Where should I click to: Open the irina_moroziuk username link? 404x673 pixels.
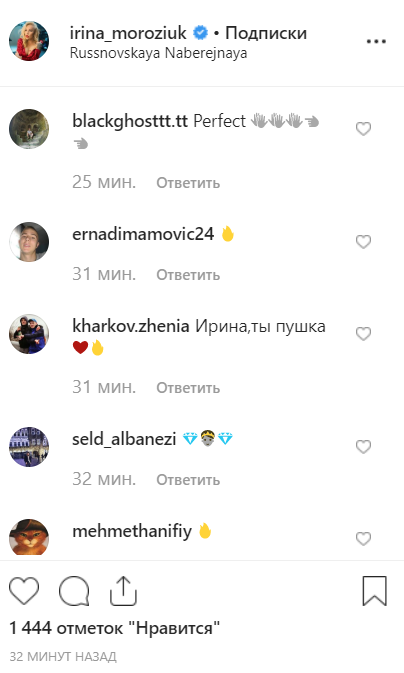[x=128, y=33]
